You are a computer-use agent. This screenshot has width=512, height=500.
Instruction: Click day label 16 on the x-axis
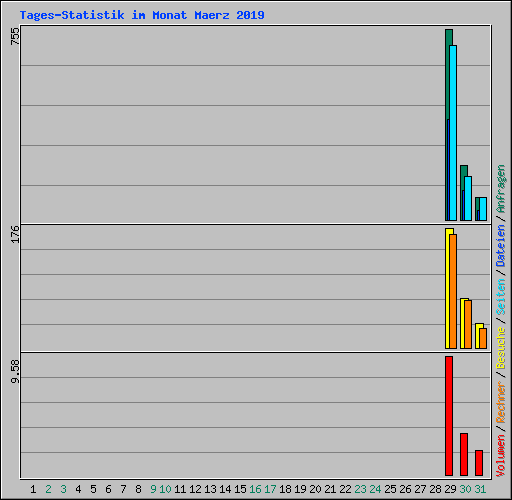[x=255, y=489]
